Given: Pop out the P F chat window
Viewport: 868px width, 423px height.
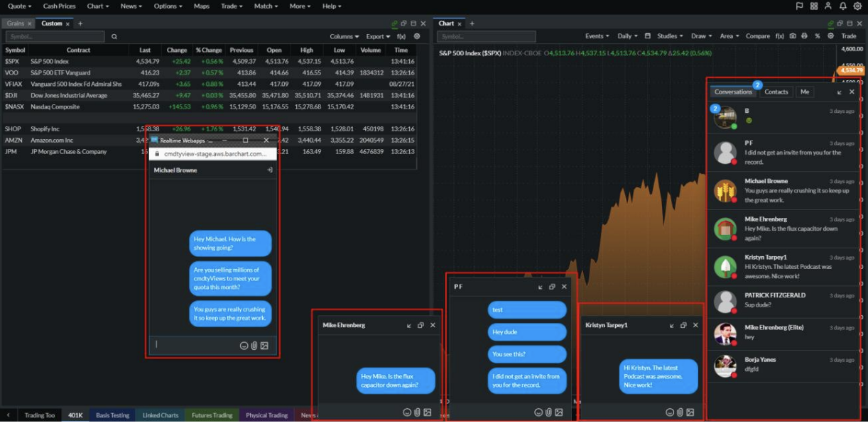Looking at the screenshot, I should pos(553,287).
